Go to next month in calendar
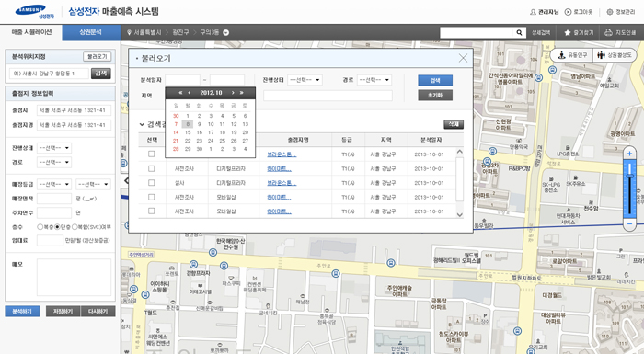Image resolution: width=644 pixels, height=354 pixels. point(233,93)
